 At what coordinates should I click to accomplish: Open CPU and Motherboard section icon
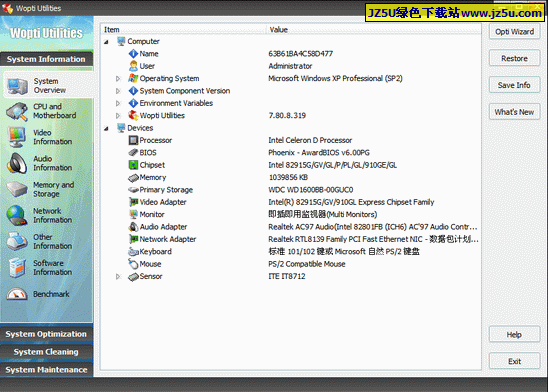point(17,111)
